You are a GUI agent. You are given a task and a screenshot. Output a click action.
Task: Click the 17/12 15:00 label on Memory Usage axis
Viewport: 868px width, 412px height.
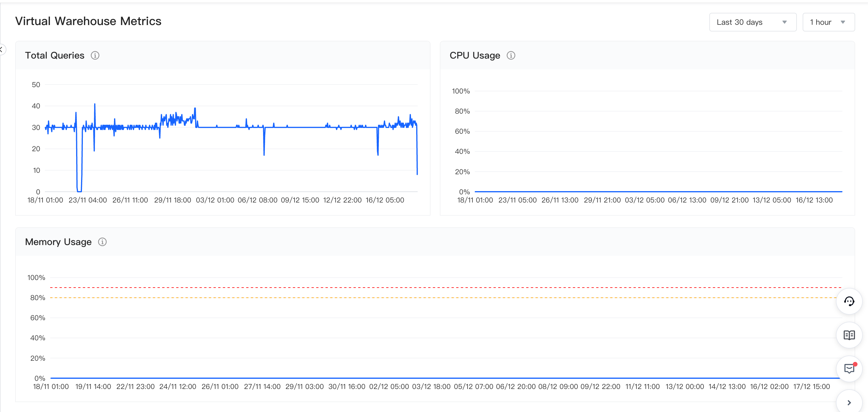pyautogui.click(x=811, y=387)
